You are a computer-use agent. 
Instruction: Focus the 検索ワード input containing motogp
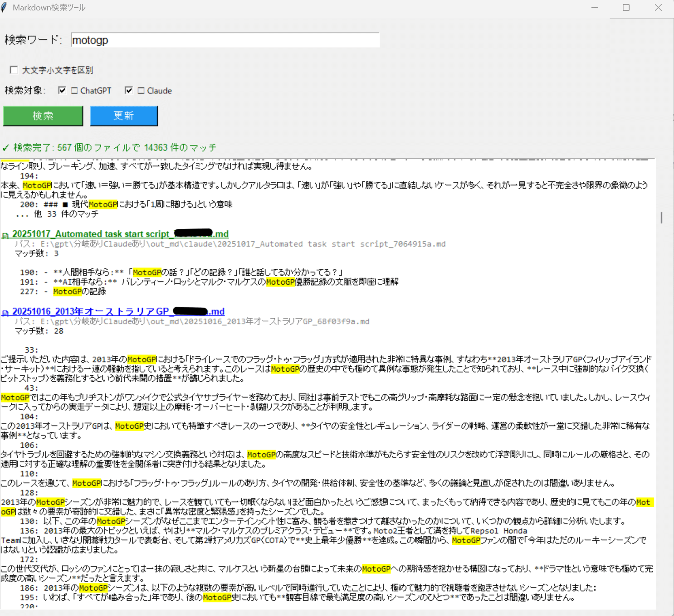click(225, 40)
